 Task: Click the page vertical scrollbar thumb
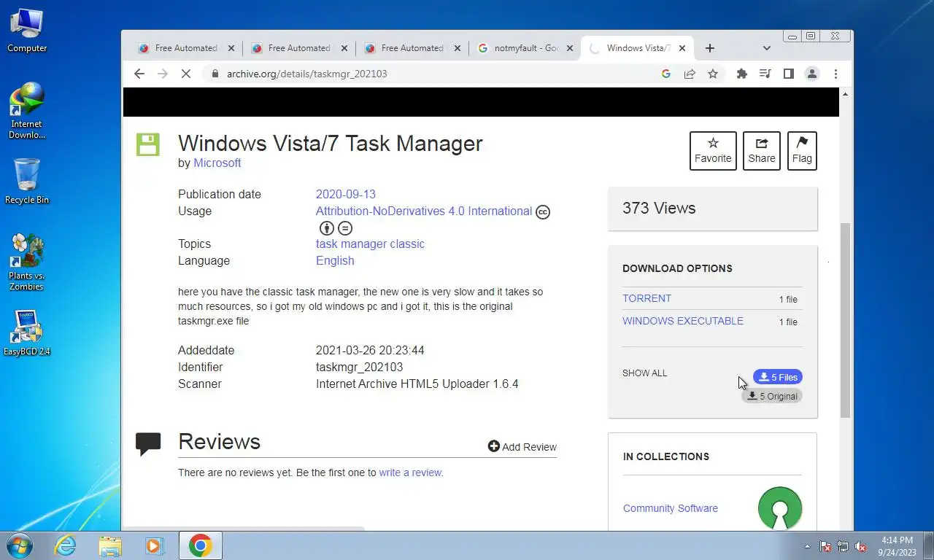coord(845,321)
